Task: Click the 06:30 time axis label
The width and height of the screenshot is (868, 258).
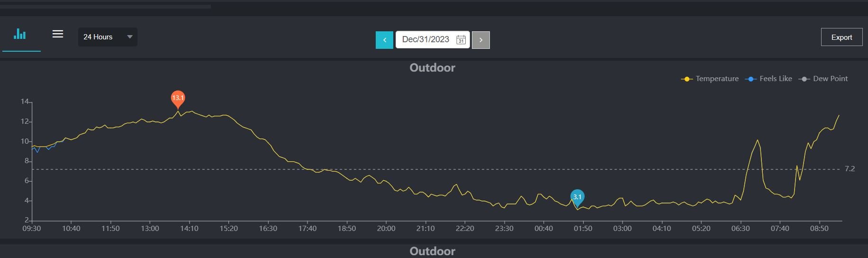Action: point(741,229)
